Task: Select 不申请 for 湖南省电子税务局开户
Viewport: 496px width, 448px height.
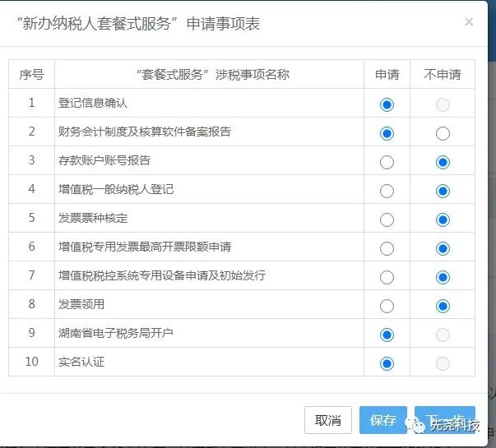Action: coord(443,335)
